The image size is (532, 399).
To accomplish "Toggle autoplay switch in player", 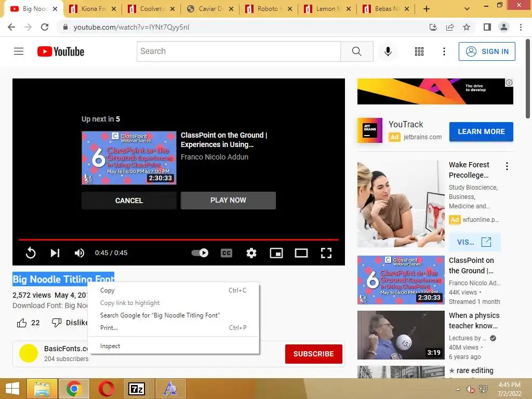I will pyautogui.click(x=200, y=253).
